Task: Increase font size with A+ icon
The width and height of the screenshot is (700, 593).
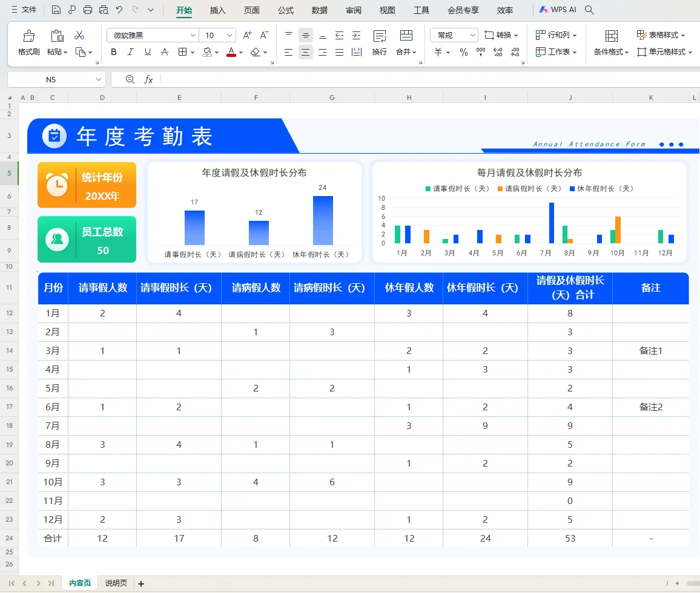Action: (247, 35)
